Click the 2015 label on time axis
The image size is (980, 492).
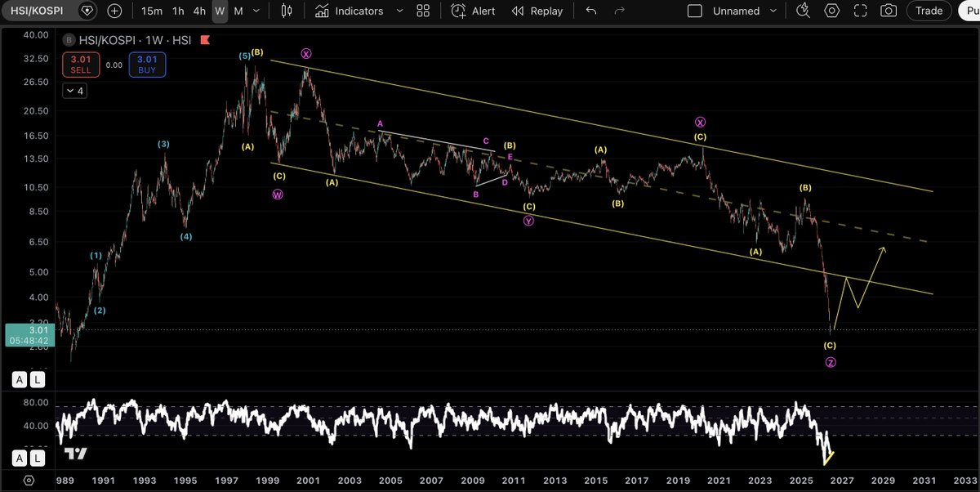(x=595, y=481)
